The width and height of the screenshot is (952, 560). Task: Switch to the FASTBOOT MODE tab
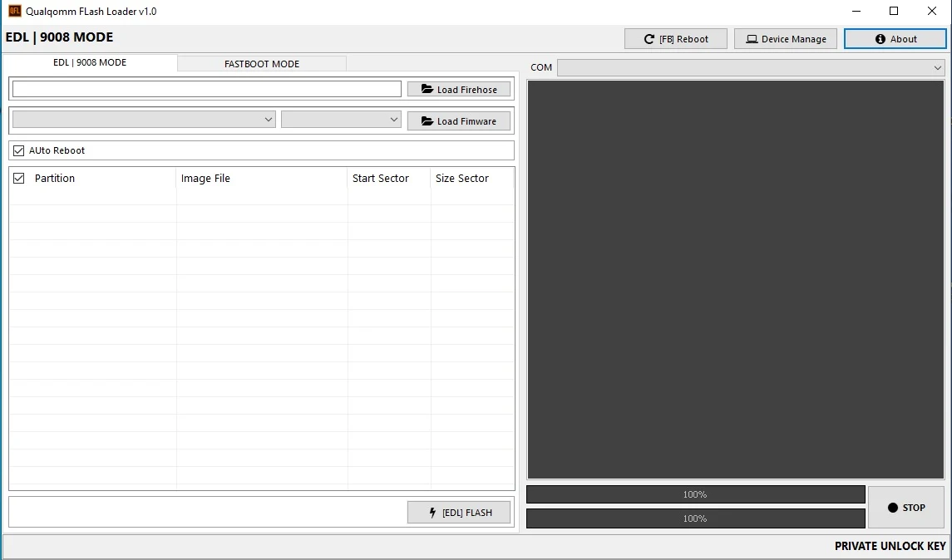262,64
